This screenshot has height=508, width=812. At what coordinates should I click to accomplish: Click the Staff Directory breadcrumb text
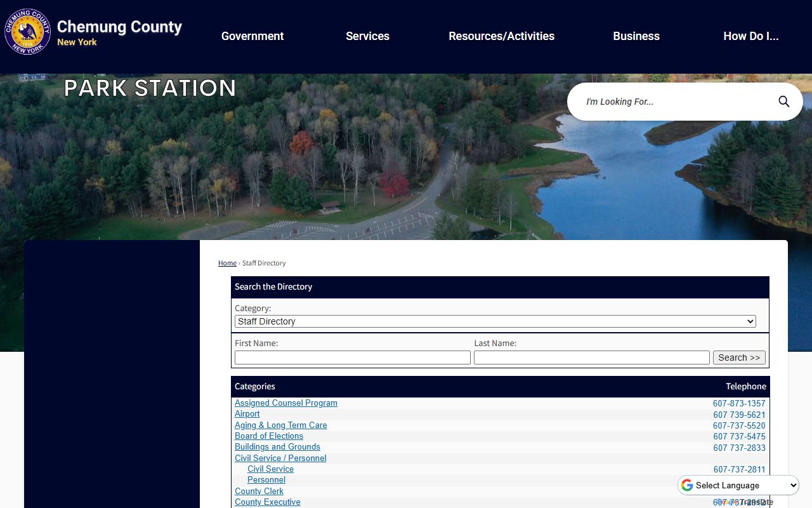(x=264, y=263)
